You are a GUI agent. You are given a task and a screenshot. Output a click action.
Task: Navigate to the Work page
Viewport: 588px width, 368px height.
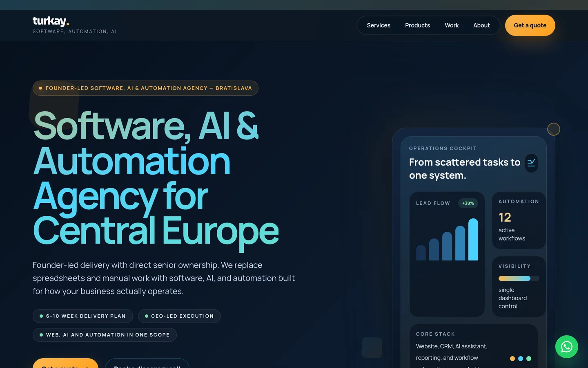(x=452, y=25)
